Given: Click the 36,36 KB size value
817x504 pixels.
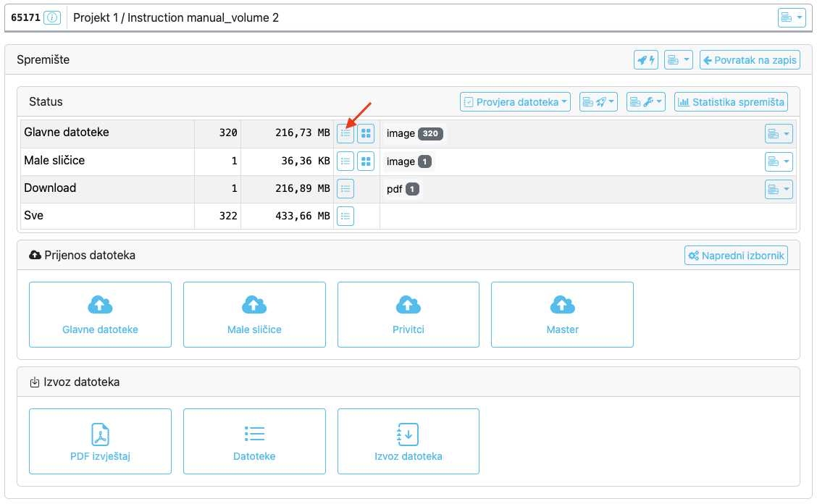Looking at the screenshot, I should [306, 161].
